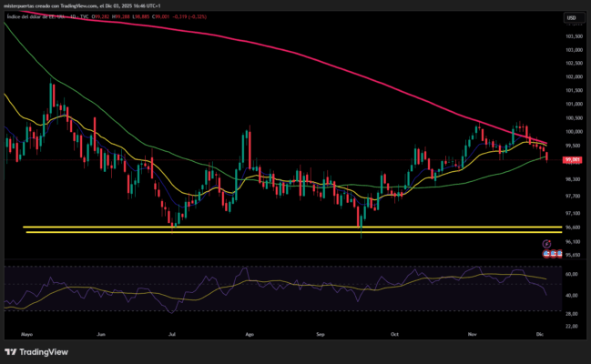Screen dimensions: 591x364
Task: Click the Oct label on time axis
Action: (394, 333)
